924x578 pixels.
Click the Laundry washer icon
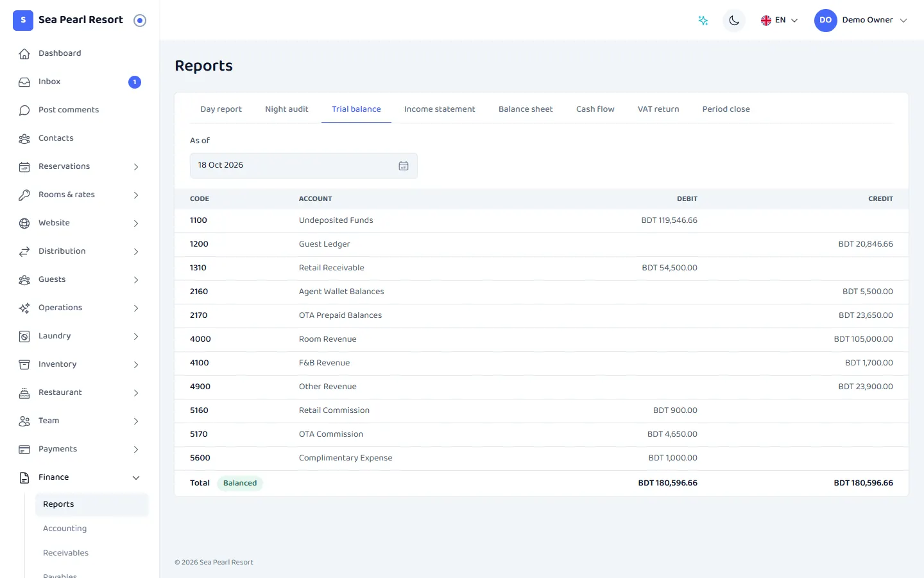[x=24, y=336]
